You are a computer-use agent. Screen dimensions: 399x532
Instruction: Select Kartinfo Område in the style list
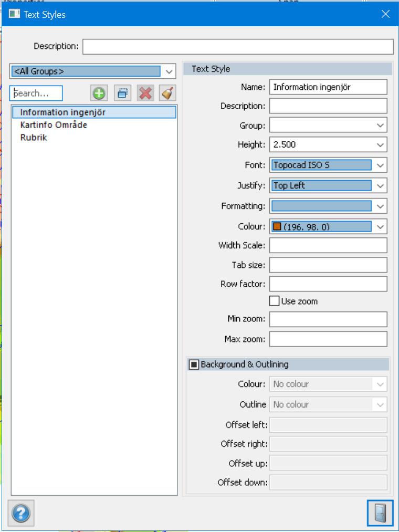(54, 125)
